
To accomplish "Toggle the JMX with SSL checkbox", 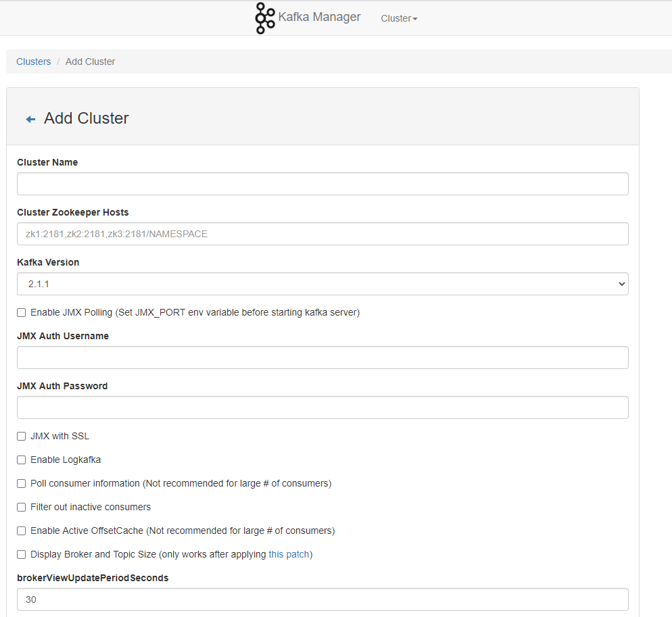I will [x=22, y=436].
